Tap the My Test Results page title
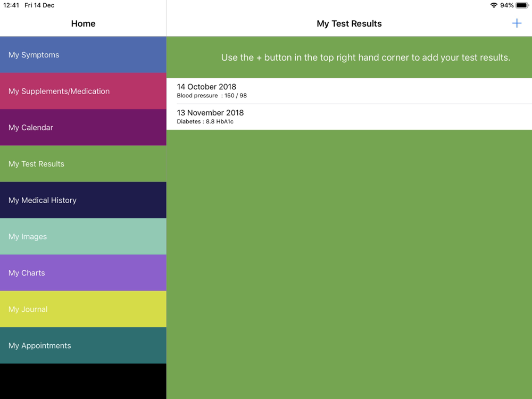 coord(349,24)
